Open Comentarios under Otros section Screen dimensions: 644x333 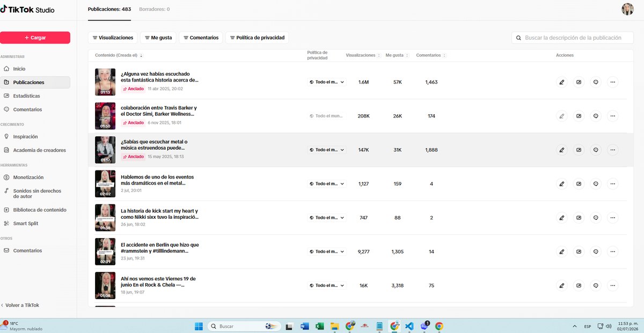35,250
